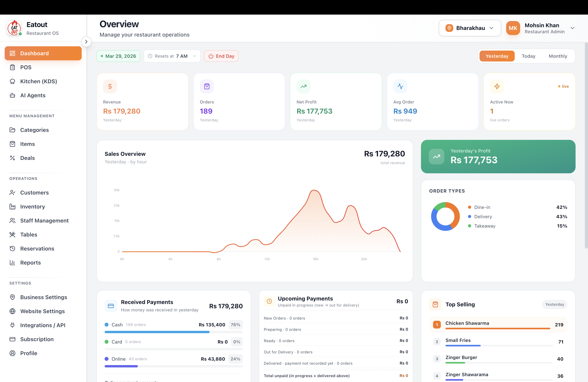Click the Website Settings globe icon
Viewport: 588px width, 382px height.
[x=12, y=311]
